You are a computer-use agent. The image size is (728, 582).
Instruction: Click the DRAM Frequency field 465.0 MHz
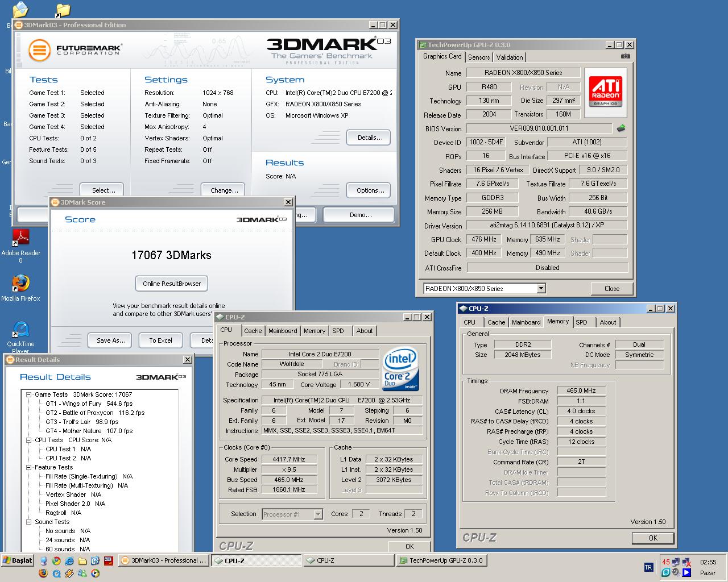[581, 391]
